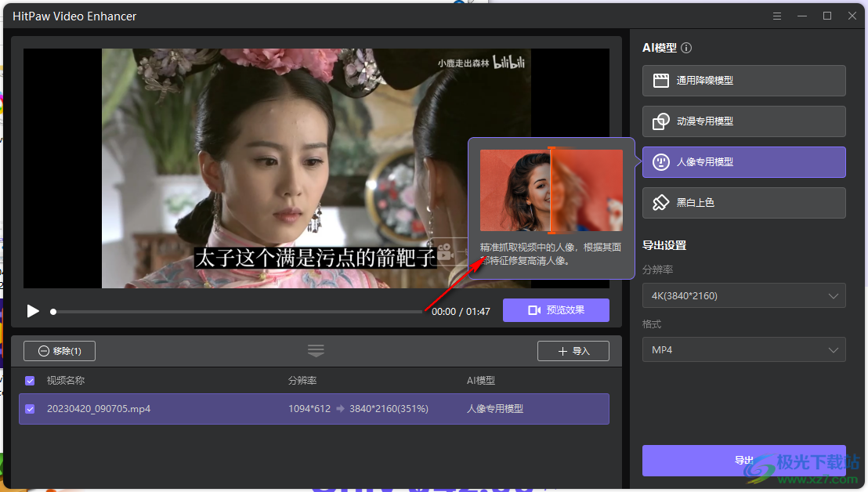
Task: Click the time display 00:00 / 01:47
Action: (461, 312)
